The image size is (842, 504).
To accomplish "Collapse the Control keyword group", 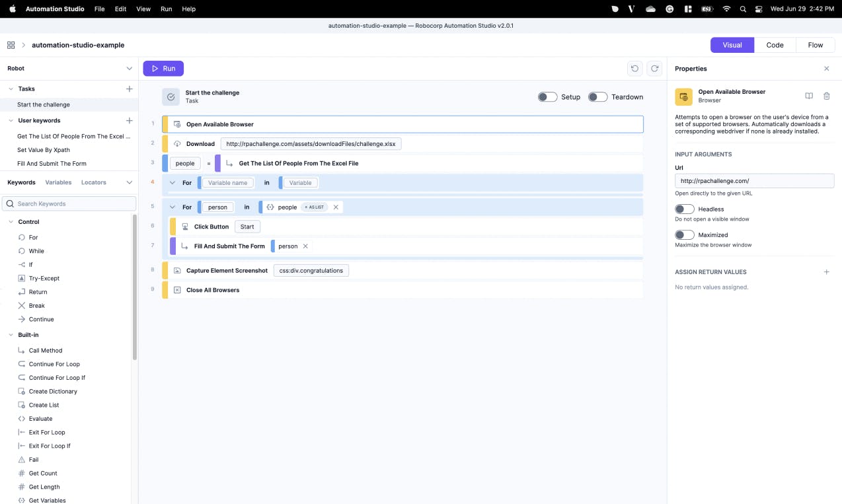I will coord(11,222).
